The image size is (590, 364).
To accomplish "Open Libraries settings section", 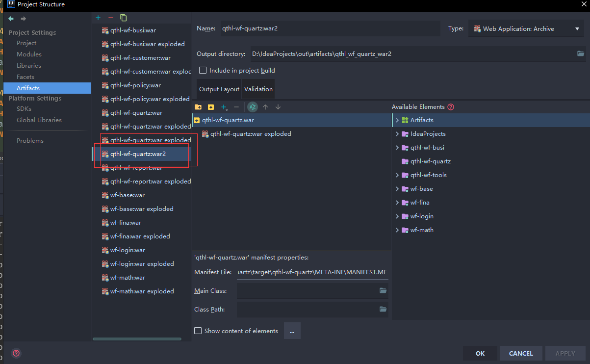I will [x=29, y=66].
